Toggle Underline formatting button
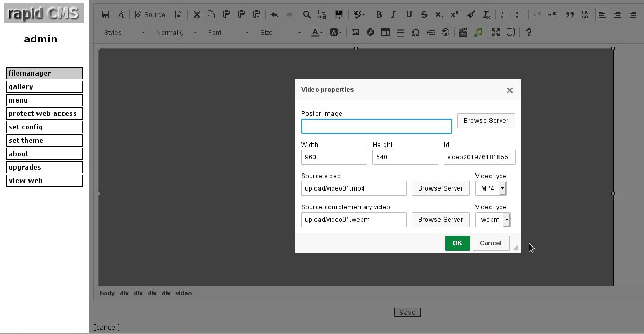 [x=409, y=15]
